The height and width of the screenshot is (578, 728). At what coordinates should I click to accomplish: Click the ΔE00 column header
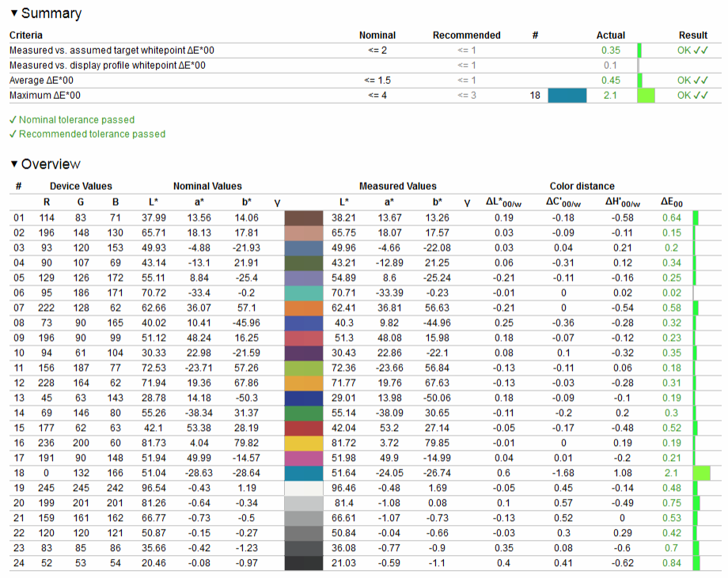tap(670, 202)
